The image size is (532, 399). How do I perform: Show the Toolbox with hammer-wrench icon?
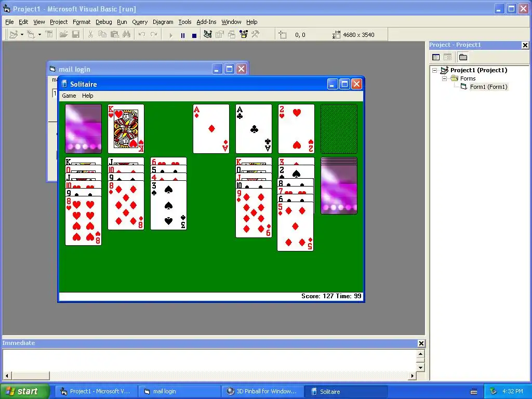coord(256,35)
